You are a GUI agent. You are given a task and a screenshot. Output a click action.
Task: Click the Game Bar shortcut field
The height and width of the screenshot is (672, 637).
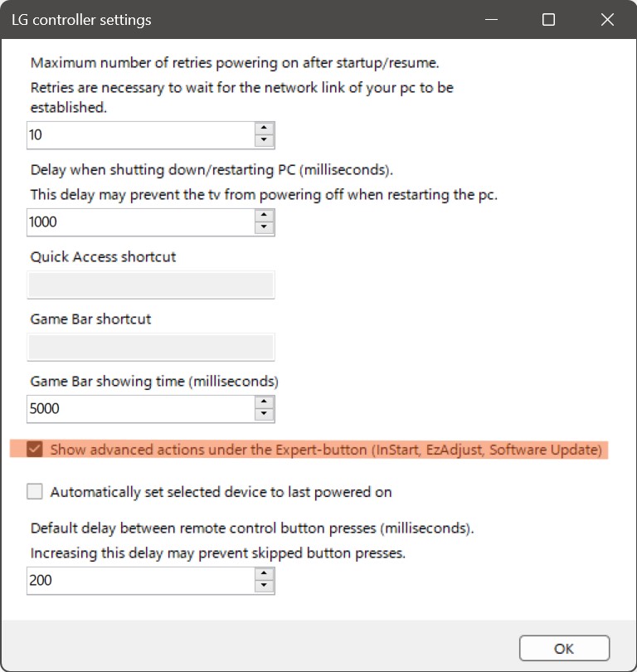pyautogui.click(x=151, y=347)
